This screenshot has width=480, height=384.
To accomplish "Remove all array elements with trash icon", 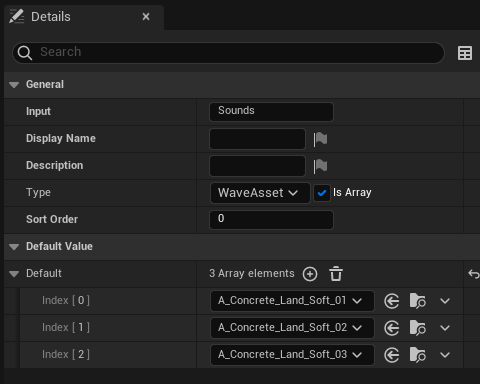I will click(x=336, y=274).
